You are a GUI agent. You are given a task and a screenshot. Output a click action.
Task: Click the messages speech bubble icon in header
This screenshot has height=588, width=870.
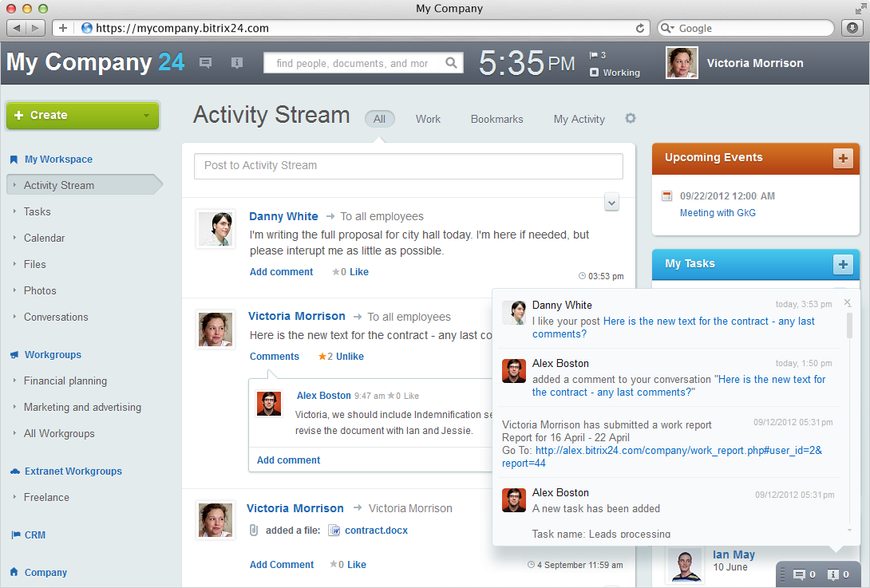pyautogui.click(x=205, y=63)
